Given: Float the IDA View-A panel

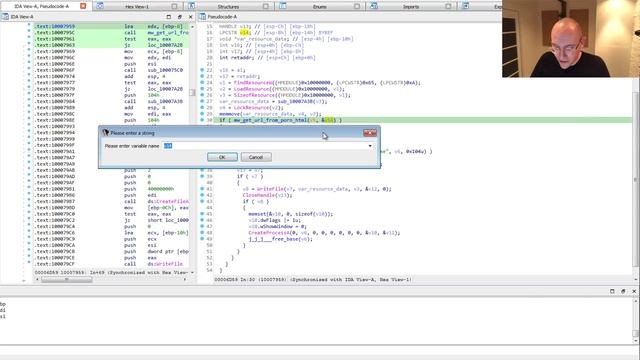Looking at the screenshot, I should pos(180,17).
